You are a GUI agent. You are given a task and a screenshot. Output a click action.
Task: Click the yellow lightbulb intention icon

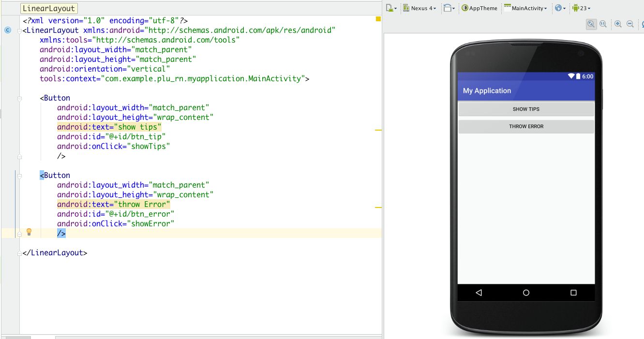click(29, 232)
